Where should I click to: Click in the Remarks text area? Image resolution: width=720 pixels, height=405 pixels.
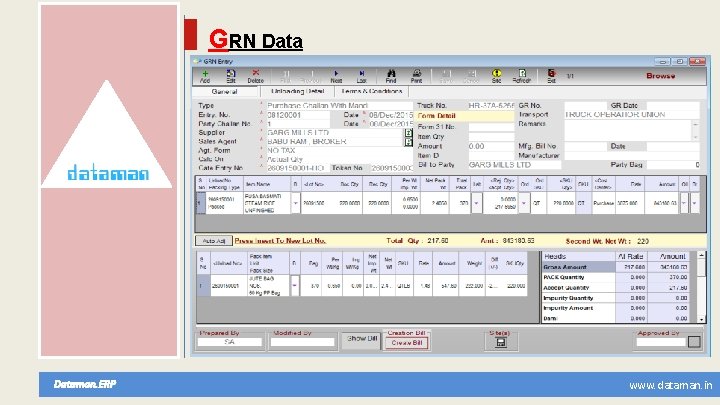pos(627,130)
